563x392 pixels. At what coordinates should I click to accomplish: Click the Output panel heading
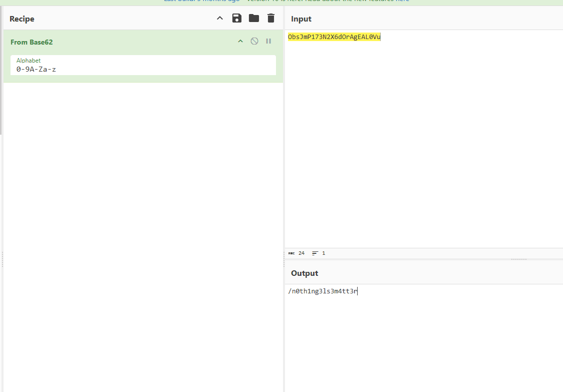click(305, 273)
